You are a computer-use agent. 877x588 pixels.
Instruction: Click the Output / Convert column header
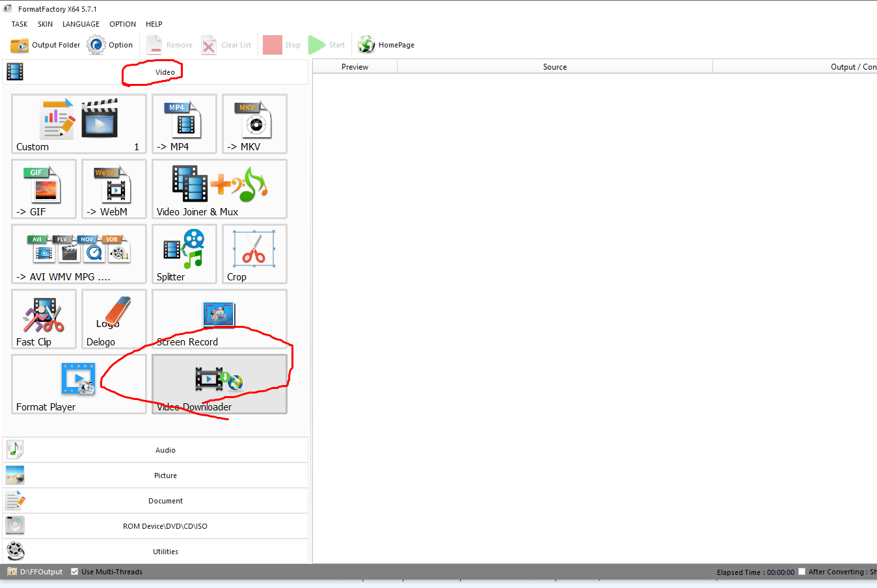(x=795, y=67)
